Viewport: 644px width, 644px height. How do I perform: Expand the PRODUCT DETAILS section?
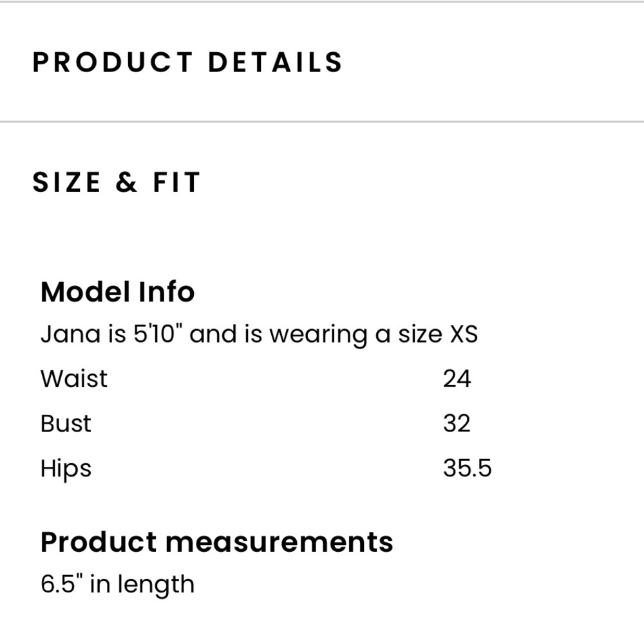click(187, 62)
